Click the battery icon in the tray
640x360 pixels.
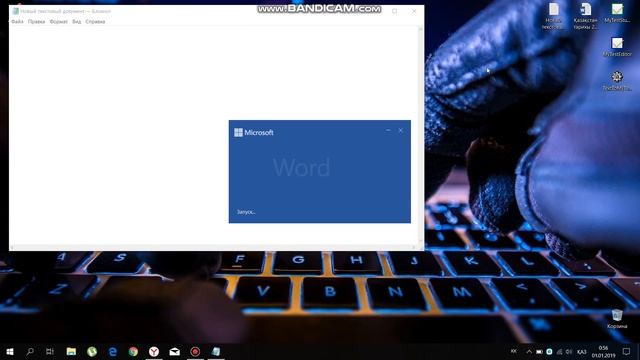[539, 351]
